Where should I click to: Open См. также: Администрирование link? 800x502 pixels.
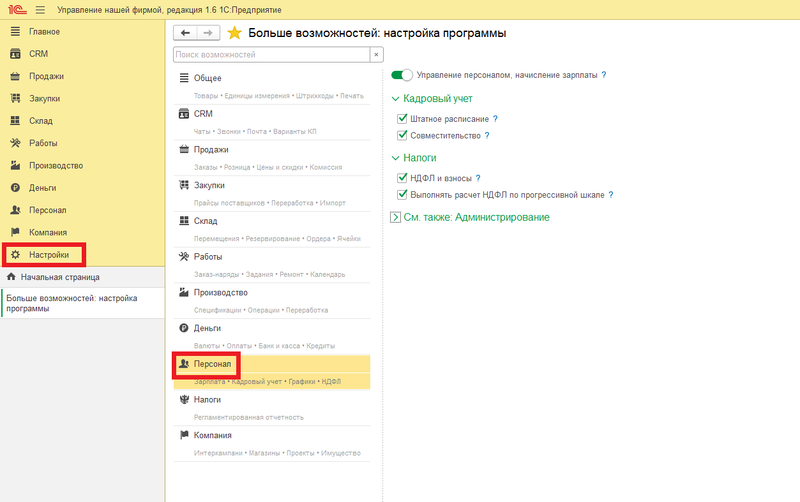(x=477, y=217)
